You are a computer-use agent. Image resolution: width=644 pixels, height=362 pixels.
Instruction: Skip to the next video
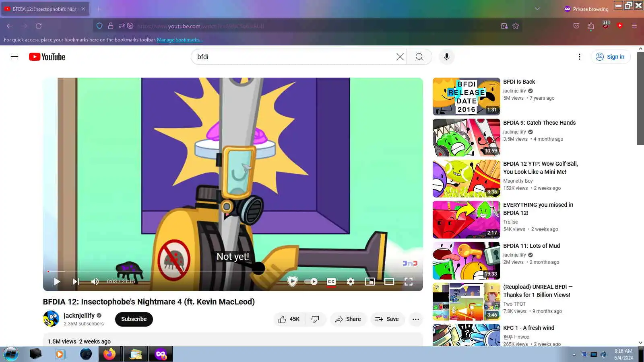76,282
